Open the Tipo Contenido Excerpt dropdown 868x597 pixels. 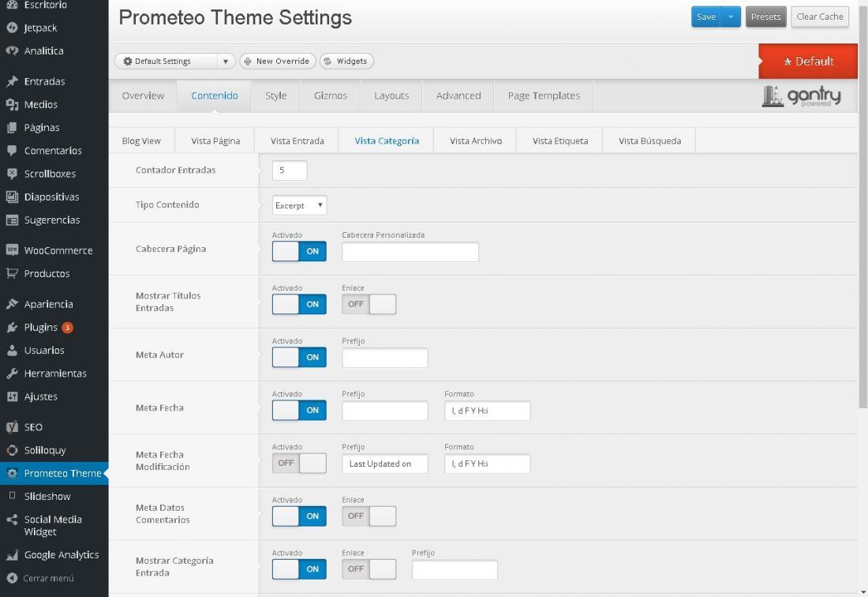pyautogui.click(x=299, y=205)
